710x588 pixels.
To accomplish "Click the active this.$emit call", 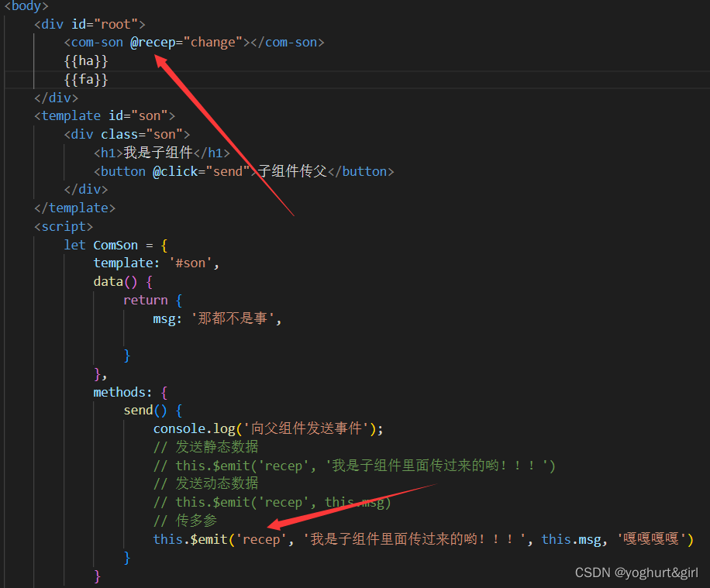I will click(423, 539).
